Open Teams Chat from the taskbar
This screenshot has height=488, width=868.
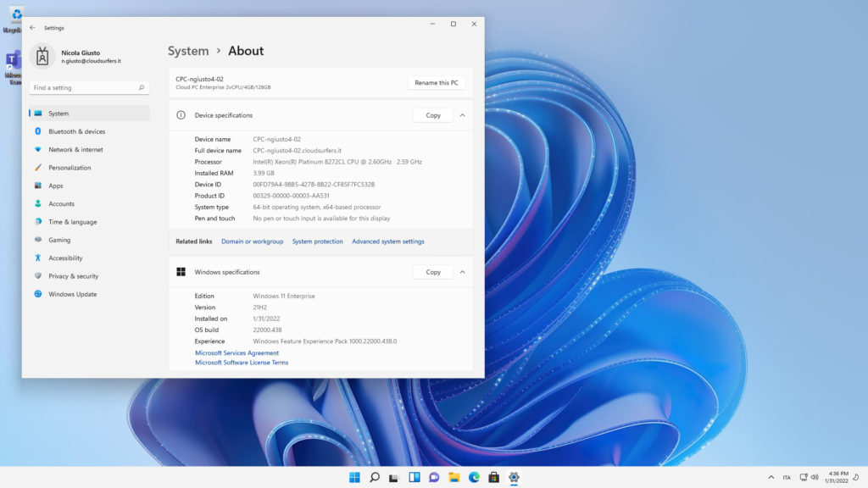tap(434, 477)
